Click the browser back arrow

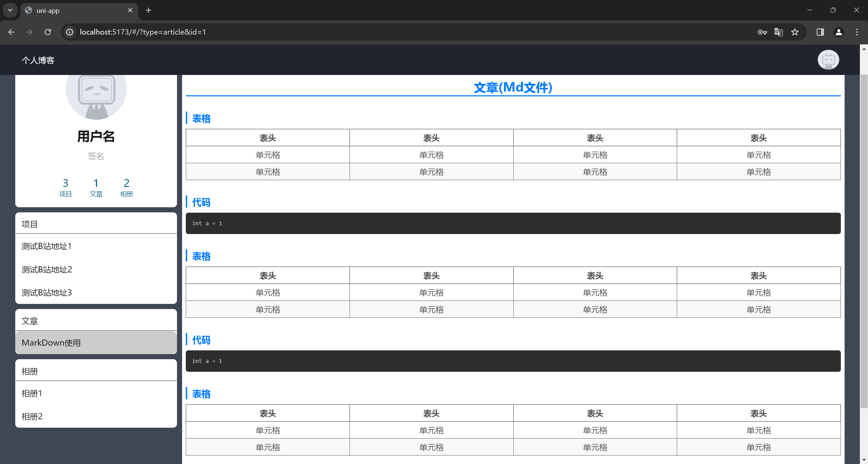click(x=11, y=32)
